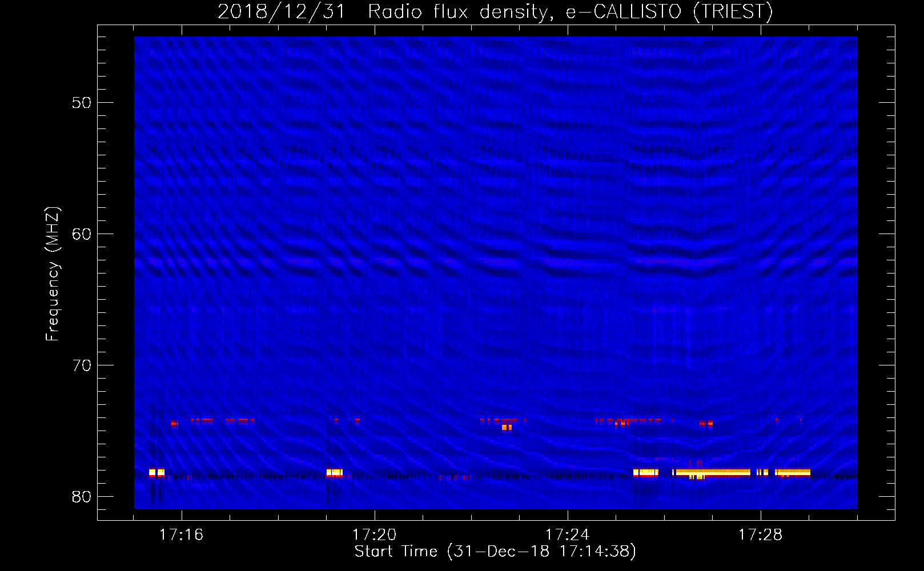Click the "17:20" time tick label

[374, 534]
